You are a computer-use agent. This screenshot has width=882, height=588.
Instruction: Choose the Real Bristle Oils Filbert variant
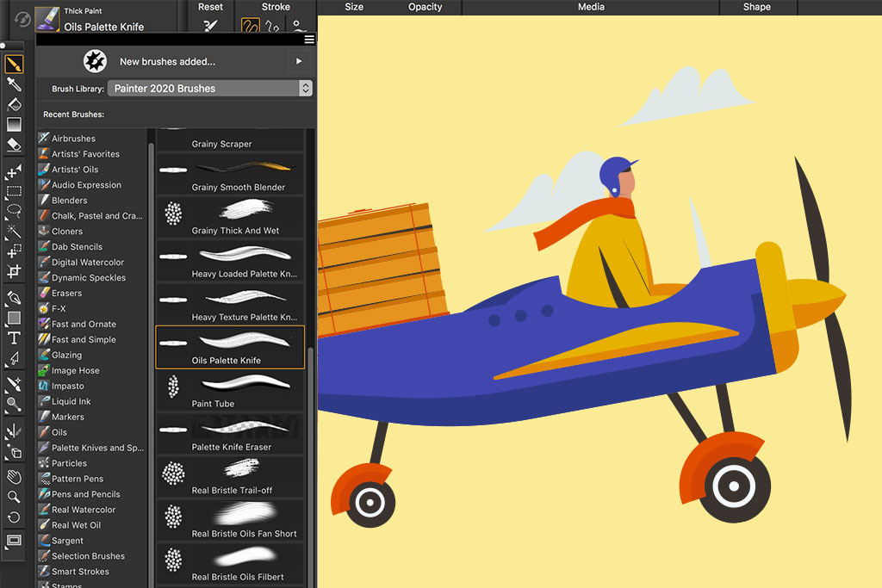[x=230, y=564]
